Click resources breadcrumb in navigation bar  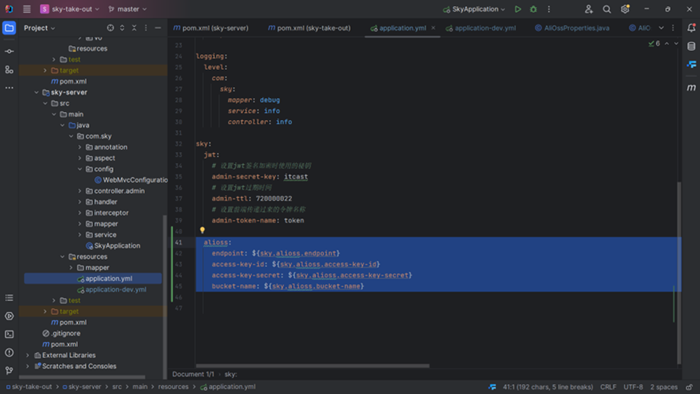point(173,387)
